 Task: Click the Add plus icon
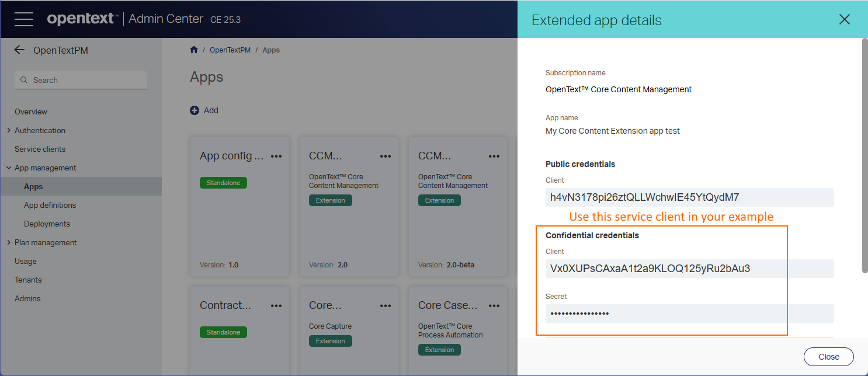click(195, 110)
